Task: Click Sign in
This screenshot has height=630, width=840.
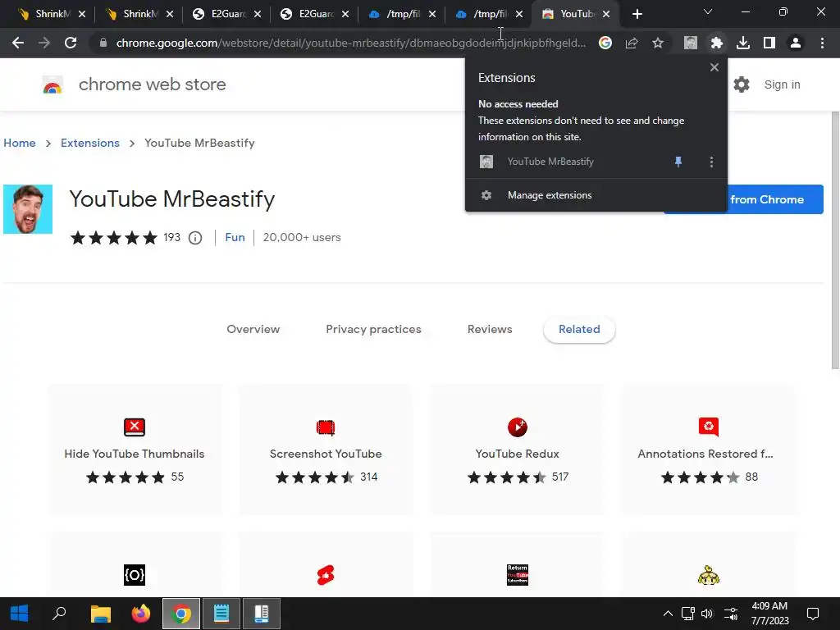Action: (x=782, y=84)
